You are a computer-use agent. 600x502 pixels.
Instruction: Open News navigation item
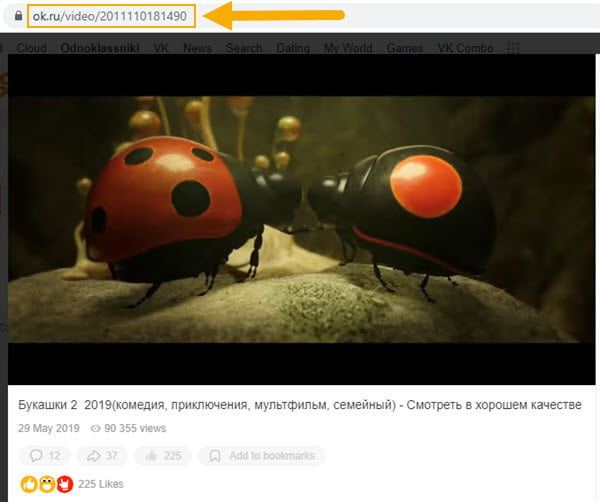coord(197,48)
